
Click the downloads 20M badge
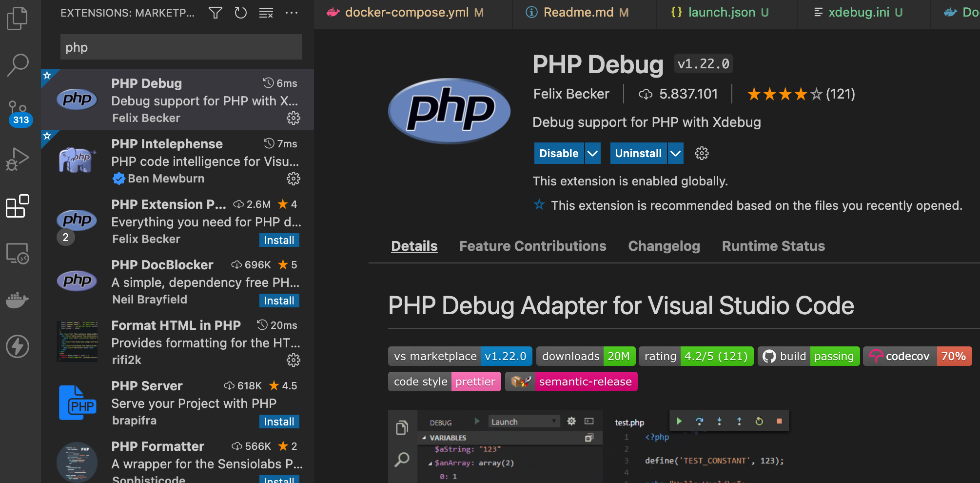[x=586, y=356]
